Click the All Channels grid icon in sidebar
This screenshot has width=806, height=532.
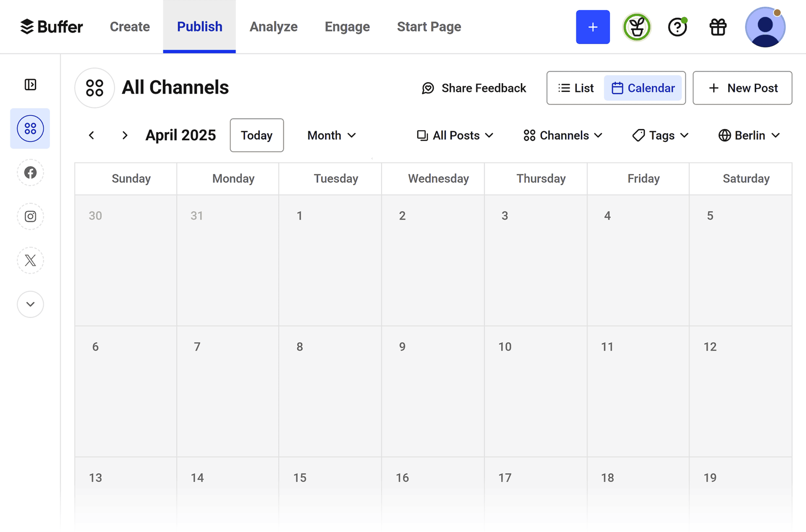30,128
